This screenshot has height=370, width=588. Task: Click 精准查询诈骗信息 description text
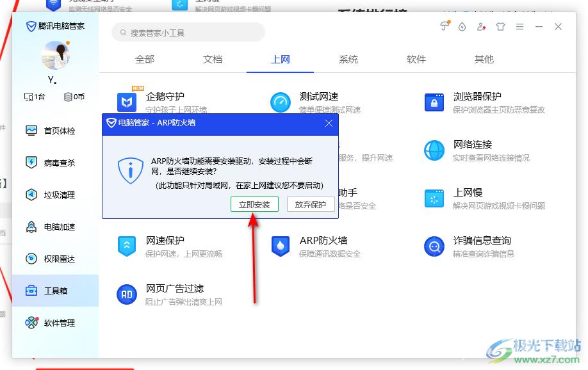coord(484,253)
